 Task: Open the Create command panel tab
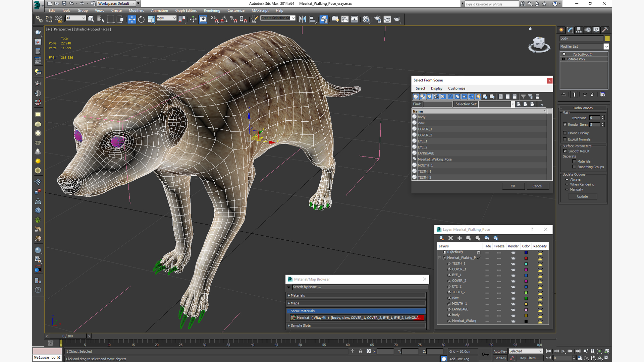pos(561,30)
